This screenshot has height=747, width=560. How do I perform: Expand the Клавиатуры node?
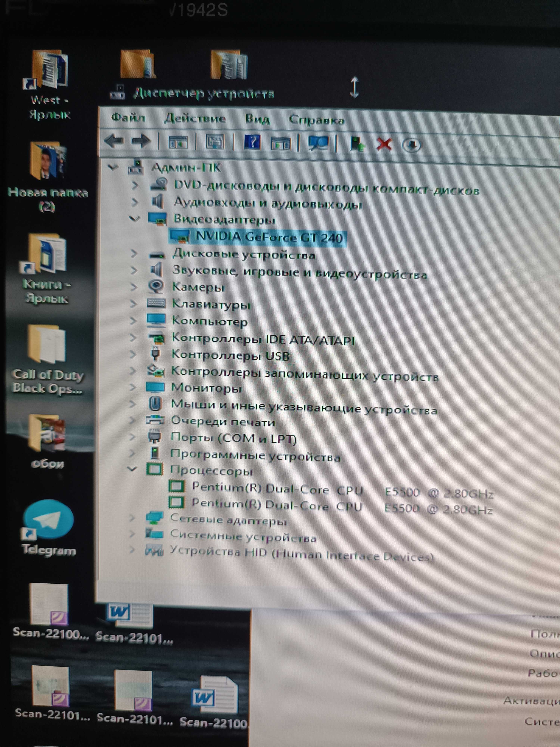coord(133,304)
